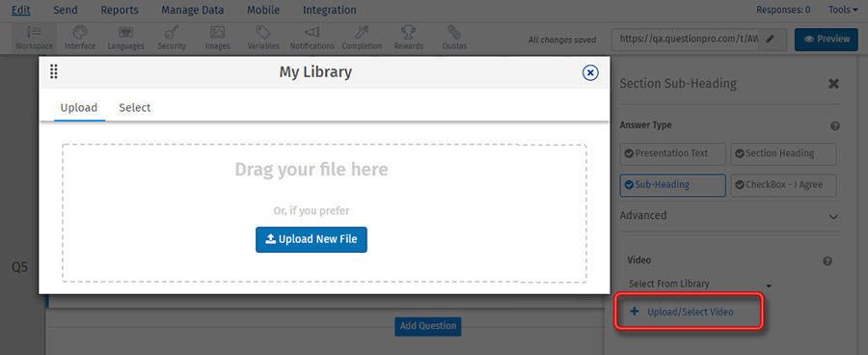Open the Integration menu

330,10
